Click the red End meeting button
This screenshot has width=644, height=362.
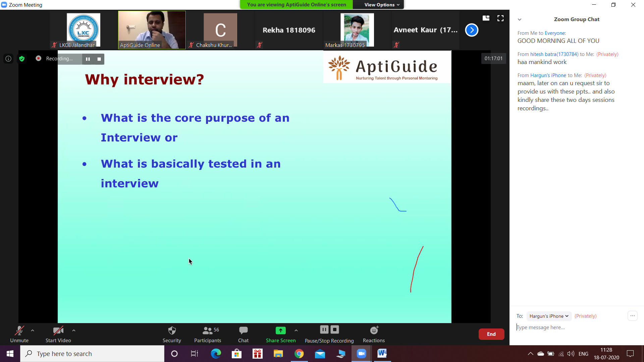pyautogui.click(x=491, y=334)
